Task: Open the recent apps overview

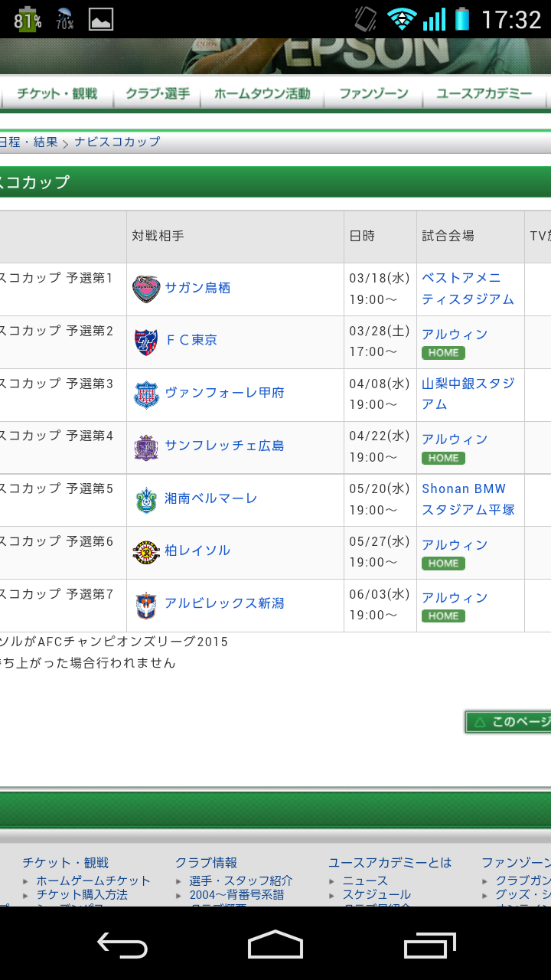Action: pyautogui.click(x=429, y=945)
